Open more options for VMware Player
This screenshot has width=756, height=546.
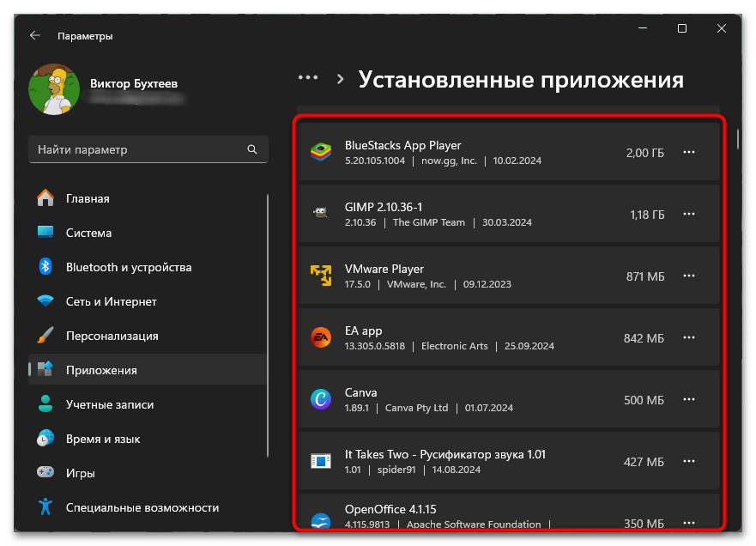(x=689, y=276)
